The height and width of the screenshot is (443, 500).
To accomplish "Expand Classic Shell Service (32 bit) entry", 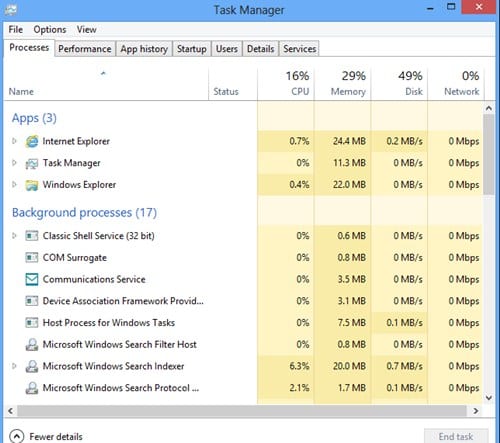I will [x=14, y=236].
